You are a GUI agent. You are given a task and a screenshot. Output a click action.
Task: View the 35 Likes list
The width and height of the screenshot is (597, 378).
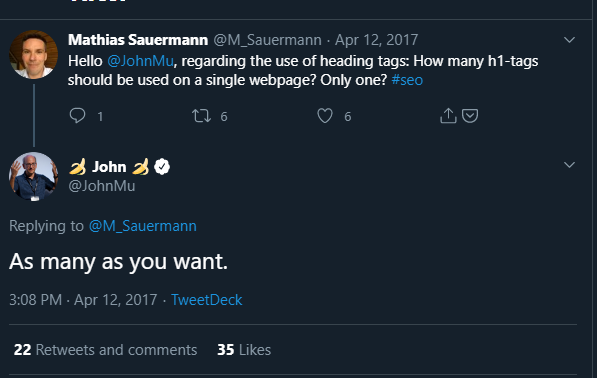[244, 350]
